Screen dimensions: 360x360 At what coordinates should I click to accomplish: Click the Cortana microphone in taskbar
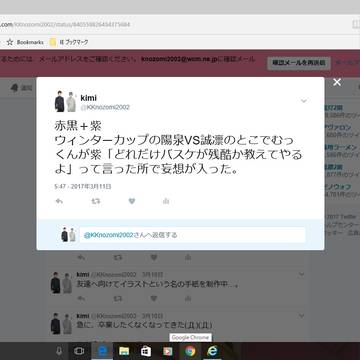click(59, 351)
